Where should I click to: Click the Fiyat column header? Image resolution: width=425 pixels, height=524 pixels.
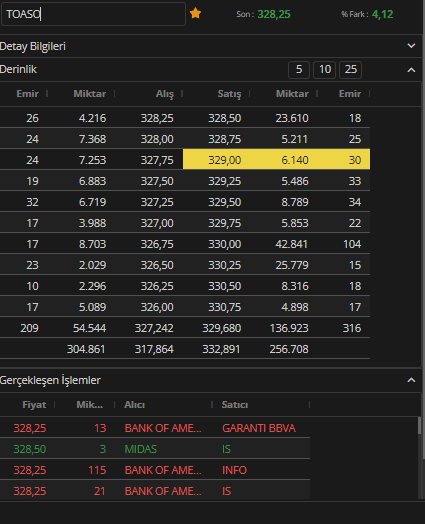point(34,405)
